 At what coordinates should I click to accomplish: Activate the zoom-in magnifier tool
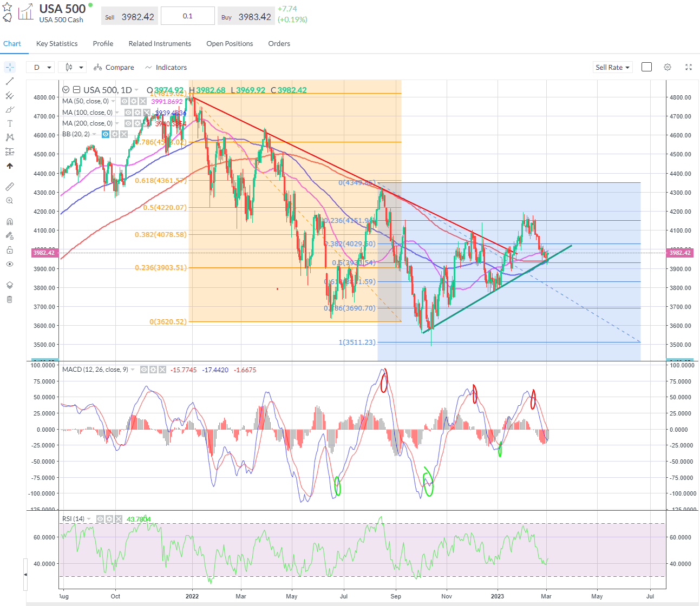(x=9, y=201)
